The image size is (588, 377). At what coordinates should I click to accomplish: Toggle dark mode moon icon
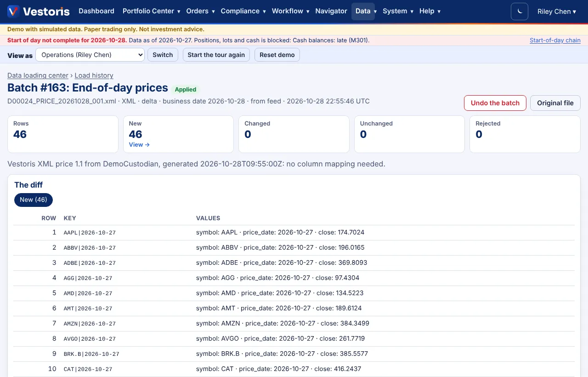[520, 11]
